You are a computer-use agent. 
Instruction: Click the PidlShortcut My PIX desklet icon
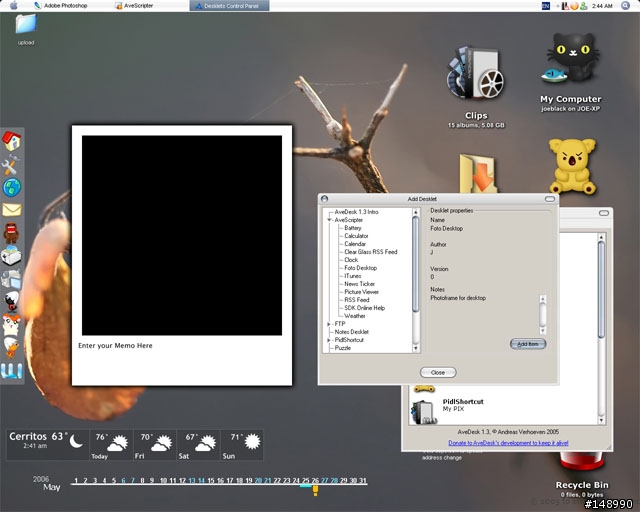(x=424, y=412)
